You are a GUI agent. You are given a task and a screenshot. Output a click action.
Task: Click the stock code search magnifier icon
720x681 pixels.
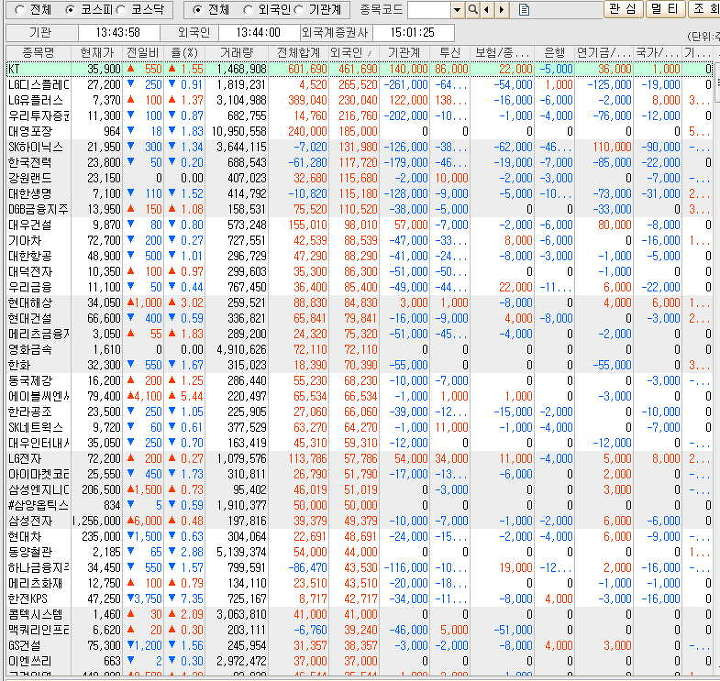click(x=472, y=10)
